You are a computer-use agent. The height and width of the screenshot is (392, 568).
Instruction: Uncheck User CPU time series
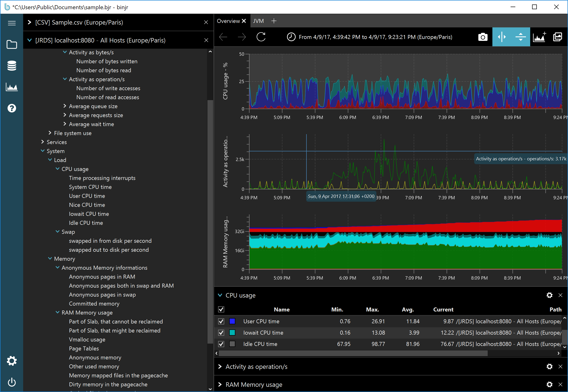tap(221, 321)
